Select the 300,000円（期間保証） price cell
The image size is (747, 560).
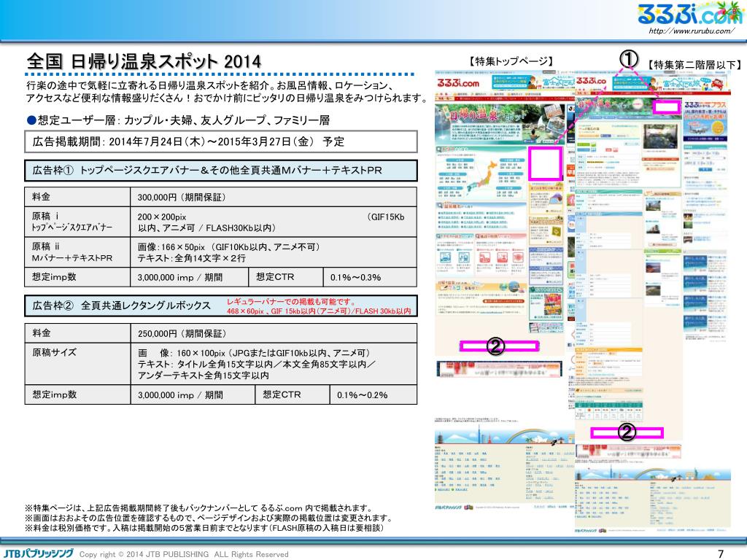pyautogui.click(x=274, y=197)
